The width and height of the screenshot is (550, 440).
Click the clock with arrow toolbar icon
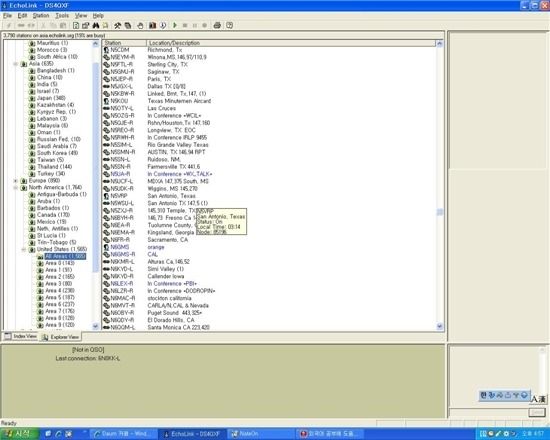point(162,25)
